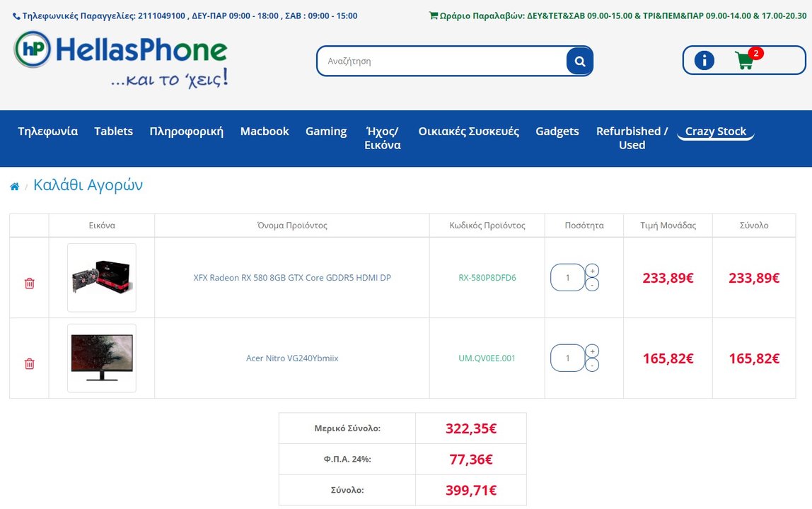Open the Macbook menu
This screenshot has height=509, width=812.
264,131
